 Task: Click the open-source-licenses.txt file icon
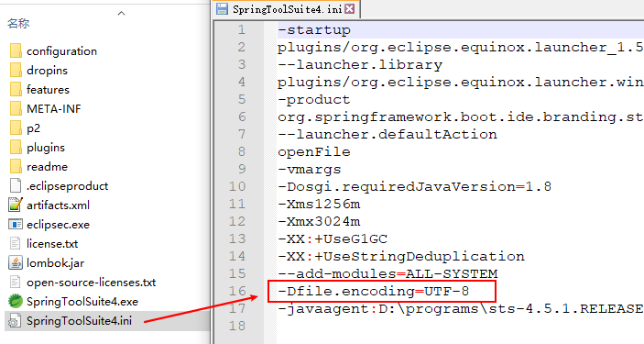tap(16, 283)
